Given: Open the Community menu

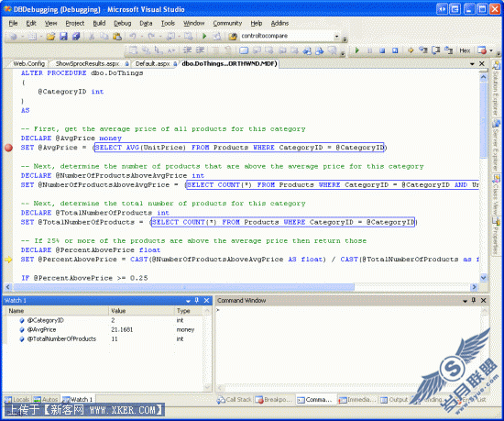Looking at the screenshot, I should click(x=227, y=23).
